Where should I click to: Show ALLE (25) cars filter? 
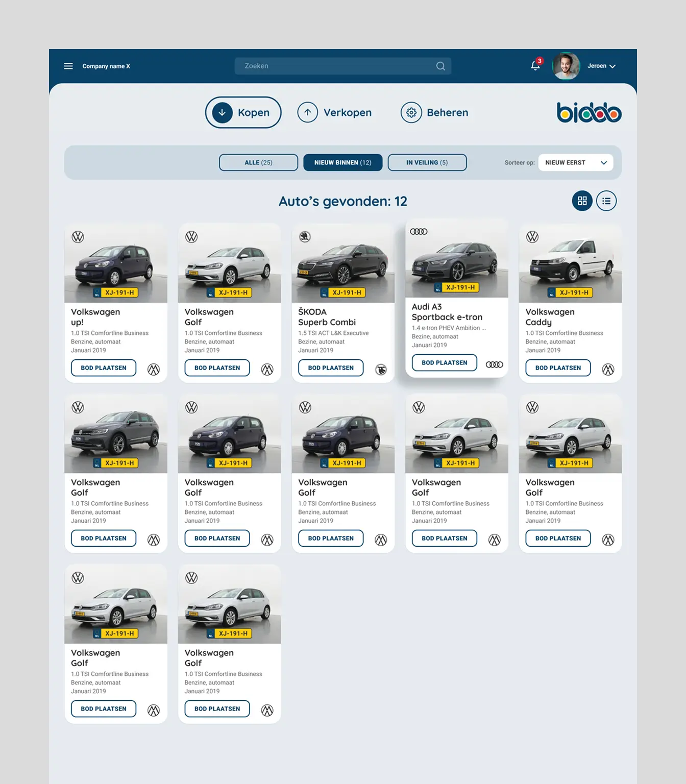click(258, 162)
